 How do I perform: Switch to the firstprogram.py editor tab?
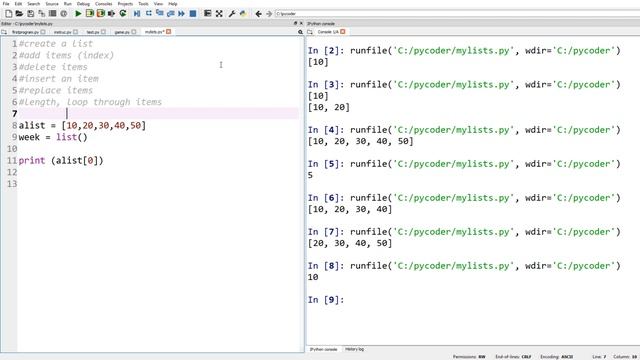click(x=25, y=32)
